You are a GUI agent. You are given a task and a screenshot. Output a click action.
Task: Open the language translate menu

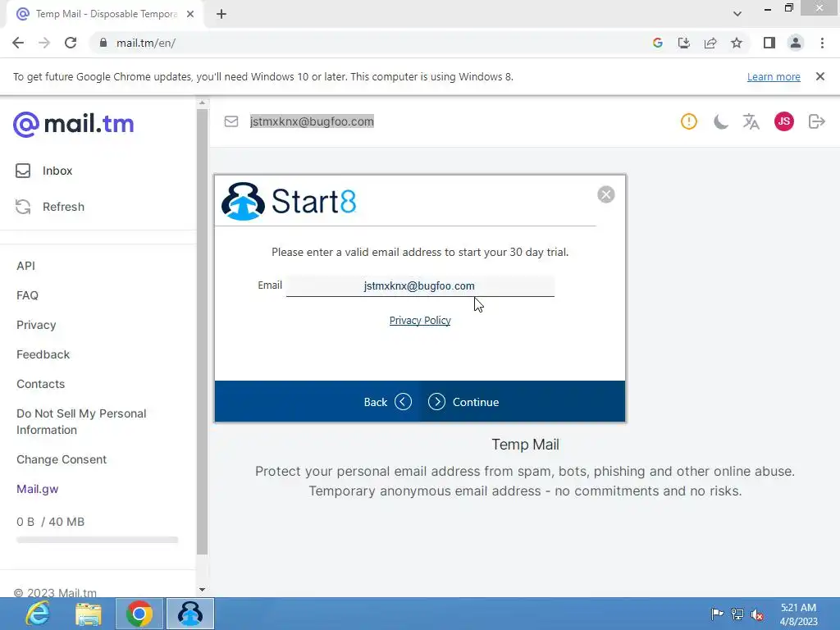(751, 121)
